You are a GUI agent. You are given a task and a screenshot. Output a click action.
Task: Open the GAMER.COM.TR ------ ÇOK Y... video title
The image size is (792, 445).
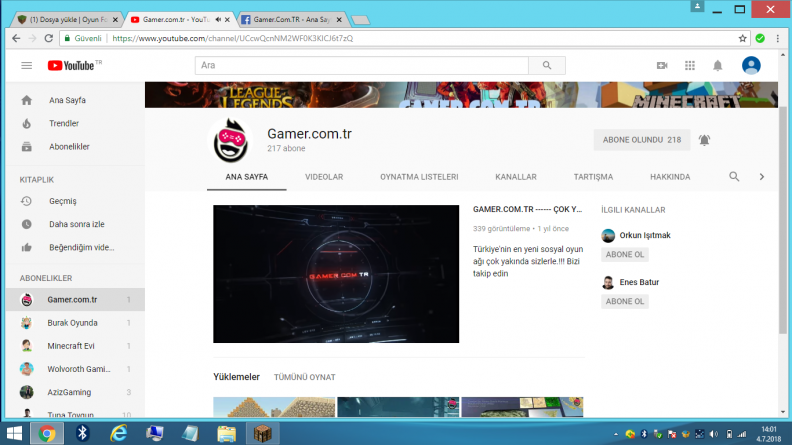pos(527,209)
